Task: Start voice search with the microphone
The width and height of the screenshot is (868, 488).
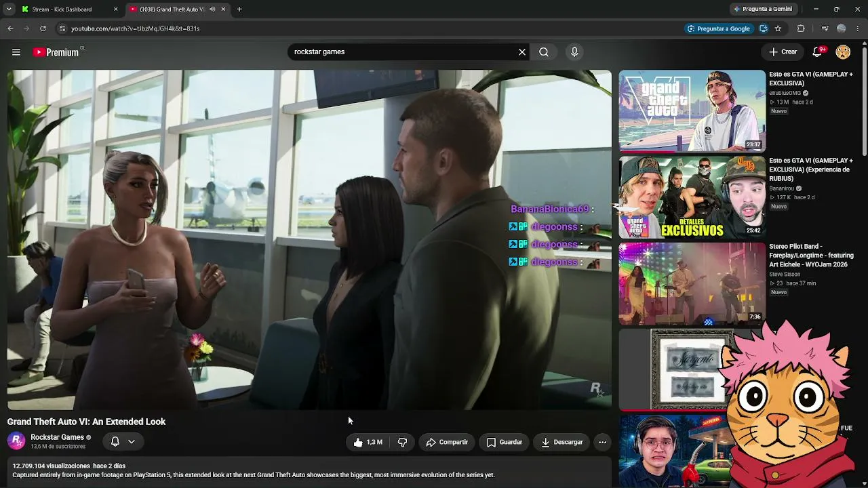Action: (x=574, y=52)
